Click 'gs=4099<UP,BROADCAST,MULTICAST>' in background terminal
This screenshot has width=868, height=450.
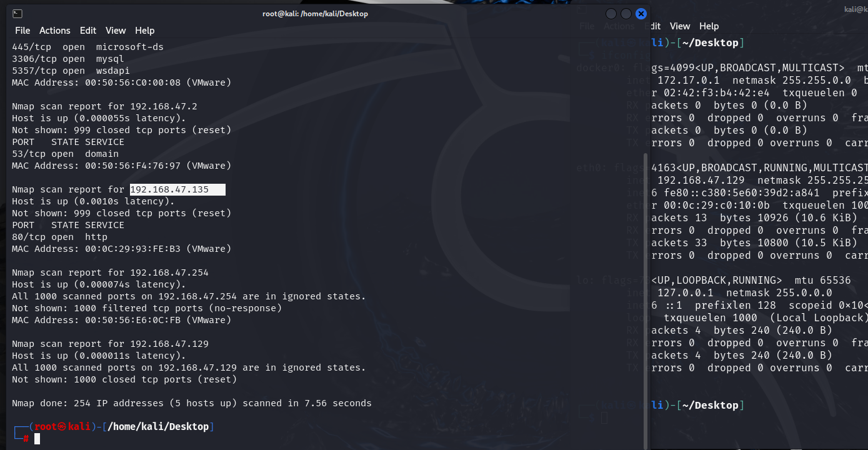pos(747,67)
